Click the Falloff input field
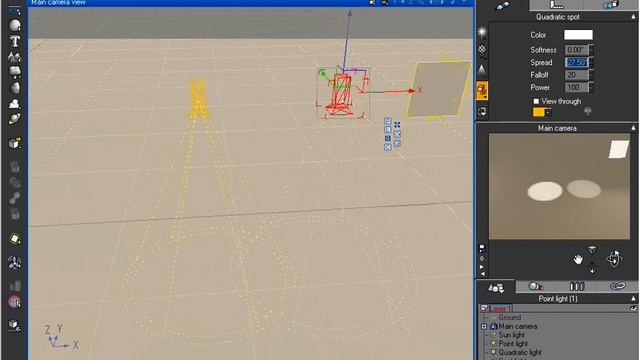The width and height of the screenshot is (640, 360). [x=577, y=75]
